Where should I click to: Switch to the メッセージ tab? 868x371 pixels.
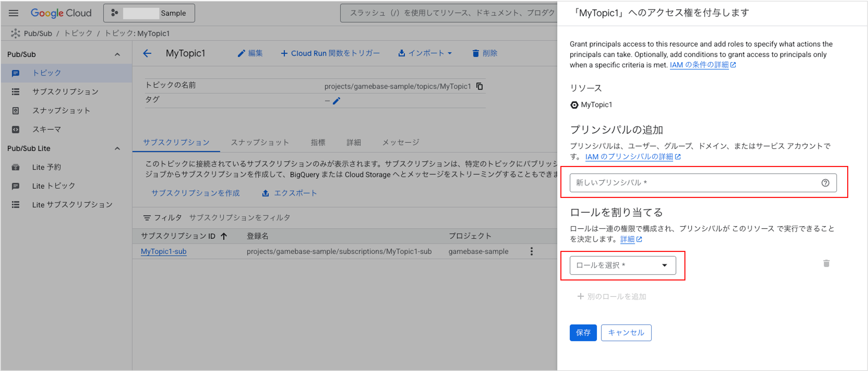point(401,142)
